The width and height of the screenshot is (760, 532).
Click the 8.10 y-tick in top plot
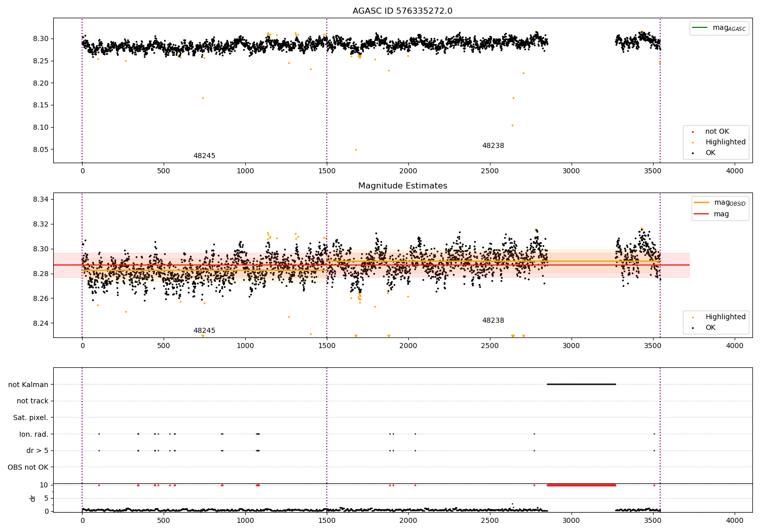point(41,127)
